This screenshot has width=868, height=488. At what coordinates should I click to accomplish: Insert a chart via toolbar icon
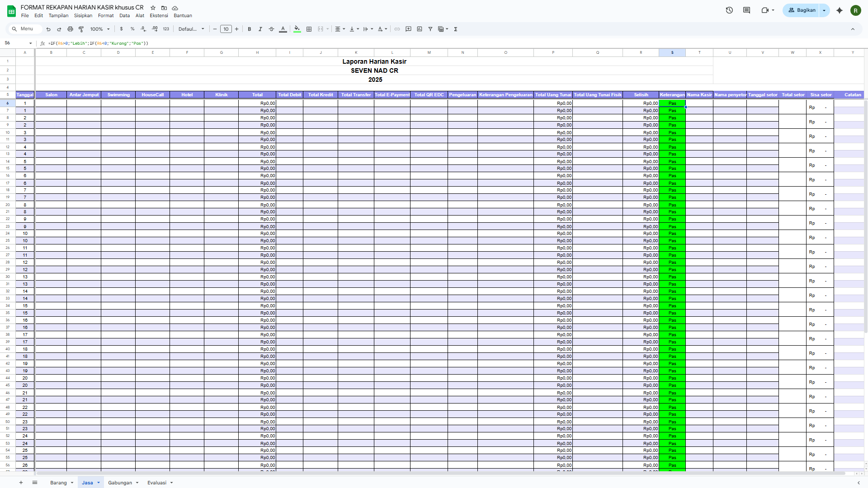pos(420,29)
